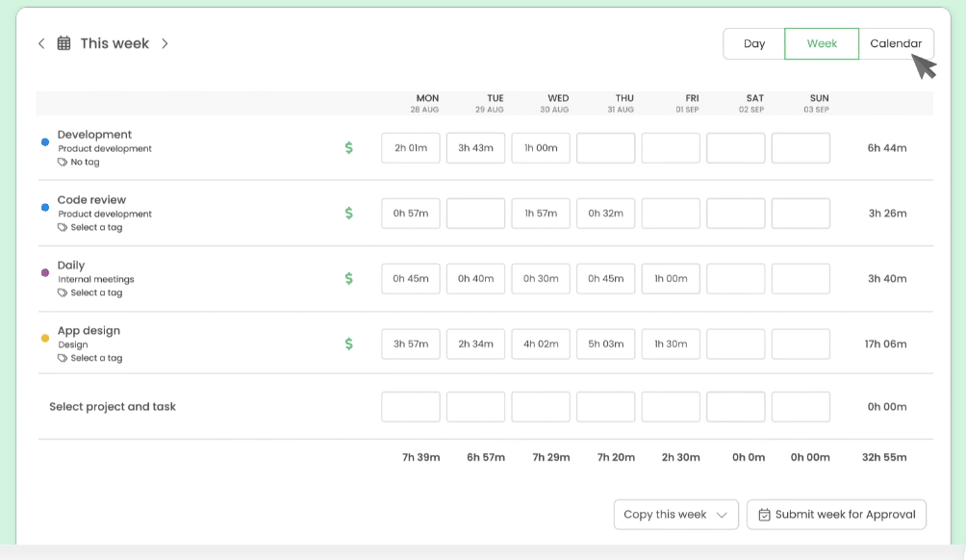Click Code review task name
The image size is (966, 560).
coord(91,199)
